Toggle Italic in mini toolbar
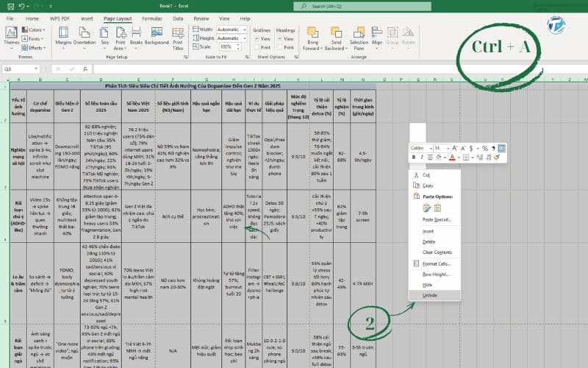 click(421, 158)
